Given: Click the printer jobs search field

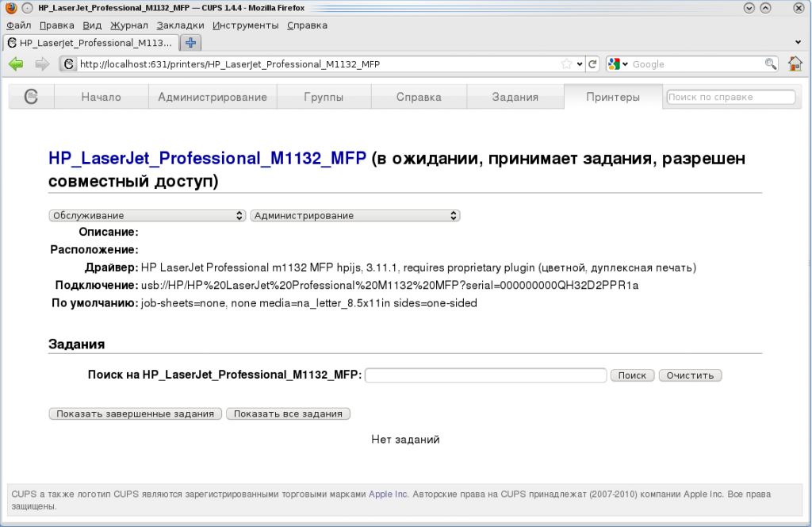Looking at the screenshot, I should (486, 375).
